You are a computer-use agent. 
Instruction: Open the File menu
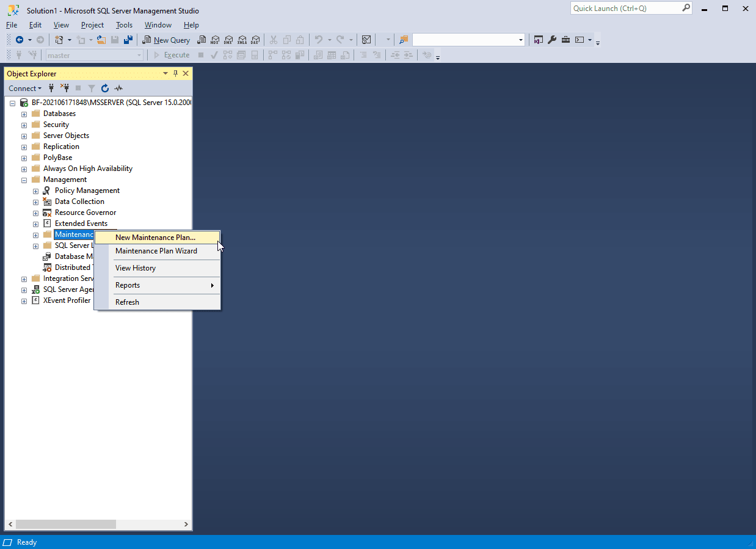(x=12, y=25)
